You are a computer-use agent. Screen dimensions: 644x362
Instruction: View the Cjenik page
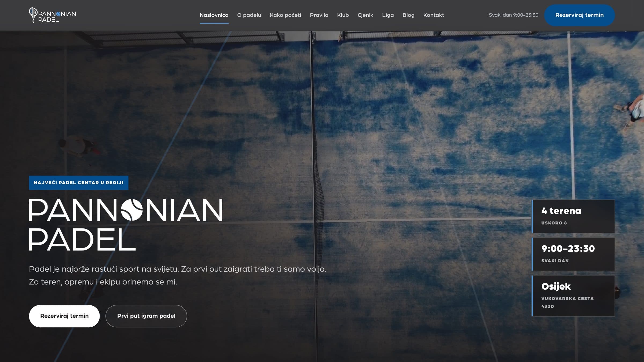click(365, 15)
